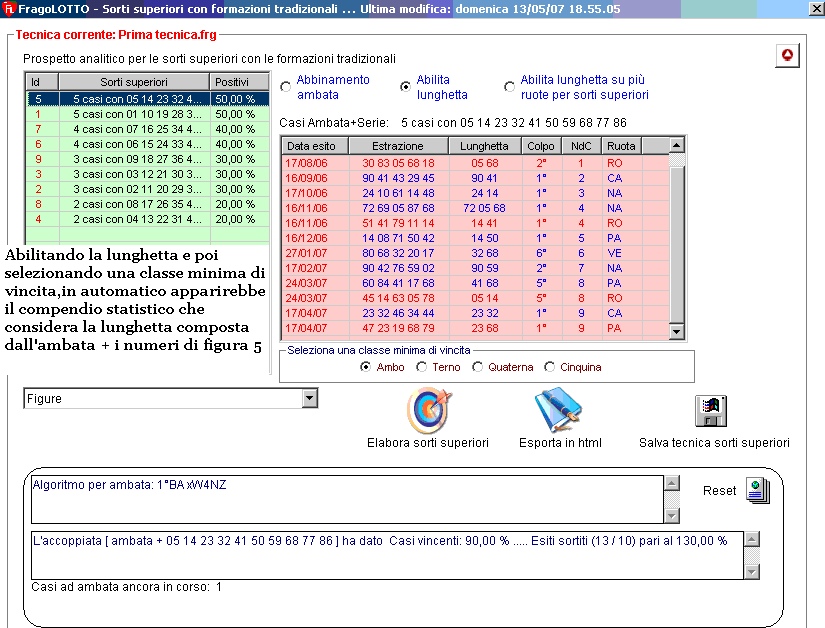Select Abilita lunghetta su più ruote option
Viewport: 825px width, 628px height.
[510, 87]
